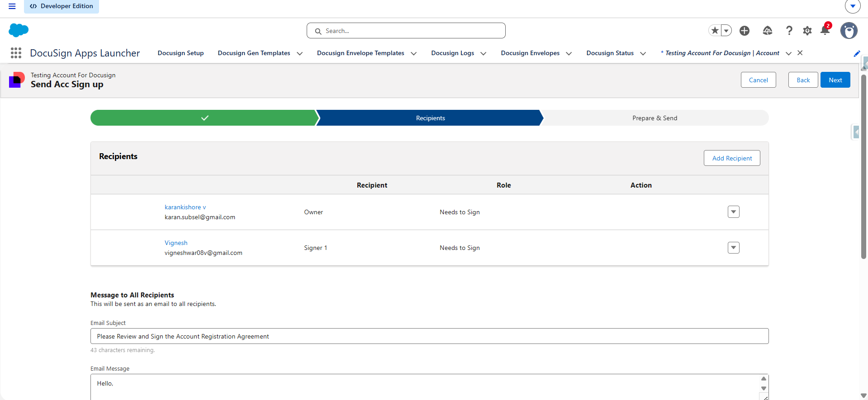This screenshot has width=868, height=400.
Task: Open action dropdown for Vignesh row
Action: 734,248
